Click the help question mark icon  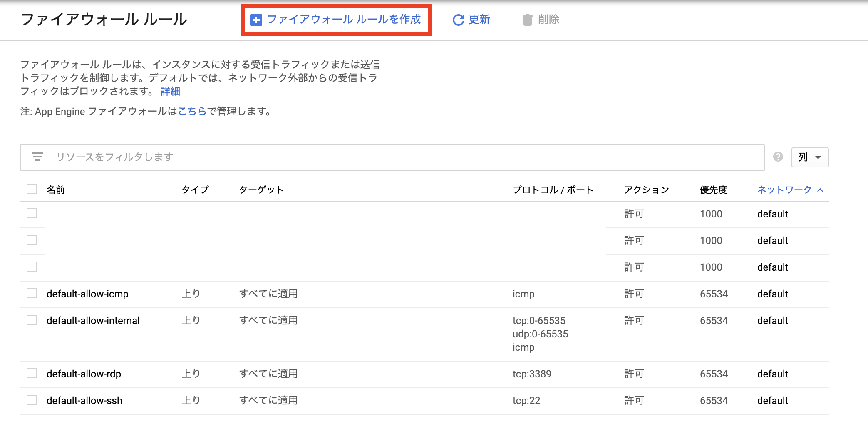[778, 157]
